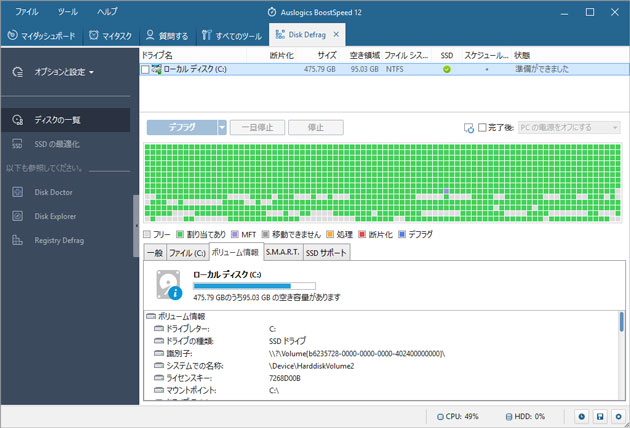Open the PC の電源をオフにする combo box
The image size is (630, 428).
click(568, 128)
